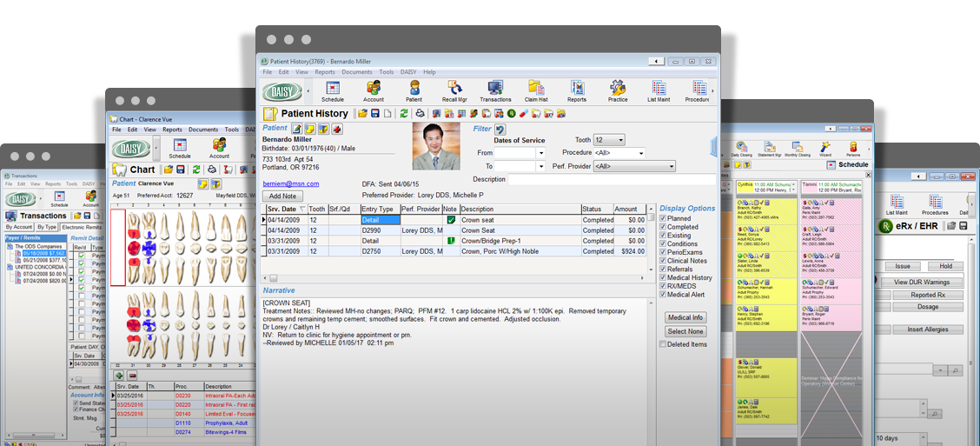Image resolution: width=980 pixels, height=446 pixels.
Task: Select row Crown, Porc W/High Noble
Action: point(454,251)
